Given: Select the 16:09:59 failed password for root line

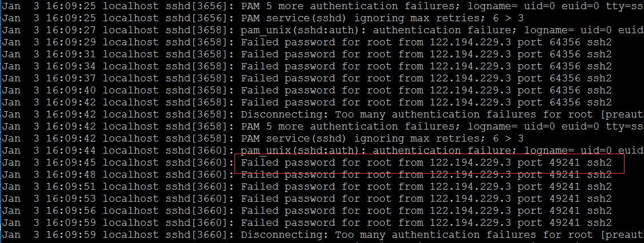Looking at the screenshot, I should coord(307,223).
